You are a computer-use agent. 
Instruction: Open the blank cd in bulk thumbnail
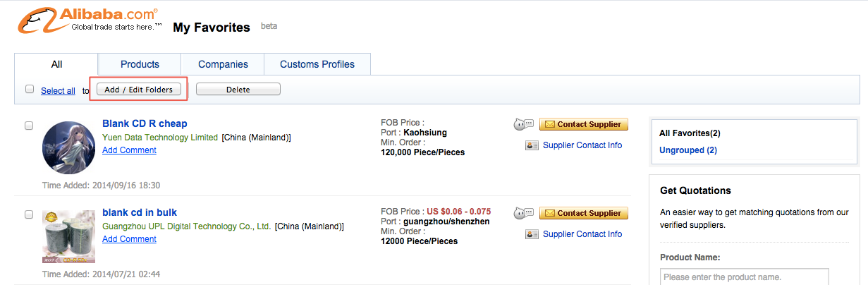point(68,236)
